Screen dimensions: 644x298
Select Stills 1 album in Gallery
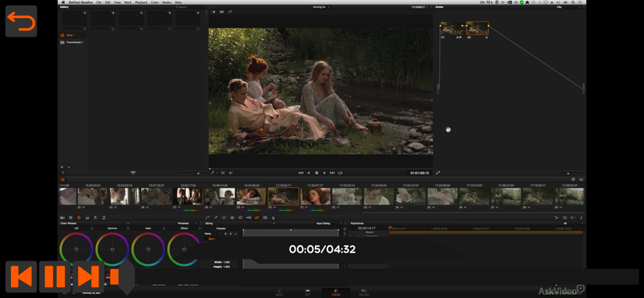pos(71,35)
